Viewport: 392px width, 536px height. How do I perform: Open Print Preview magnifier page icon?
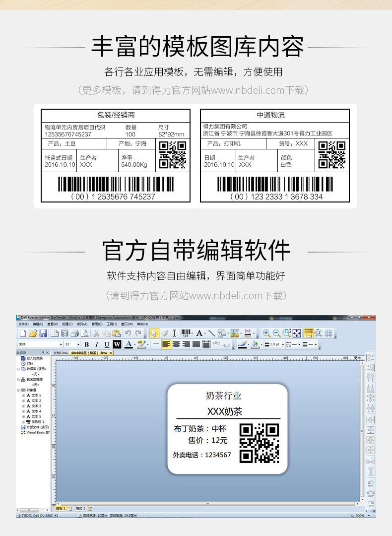(x=85, y=333)
